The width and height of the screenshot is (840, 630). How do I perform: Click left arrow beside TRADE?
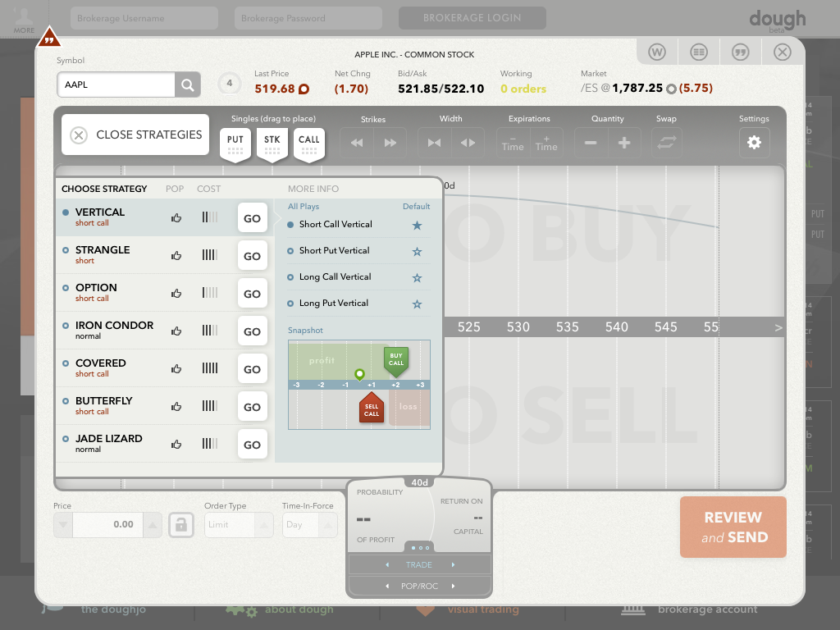387,564
